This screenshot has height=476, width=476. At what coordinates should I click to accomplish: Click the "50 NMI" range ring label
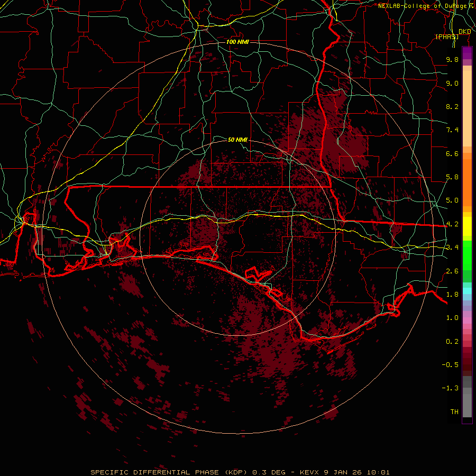[x=237, y=140]
